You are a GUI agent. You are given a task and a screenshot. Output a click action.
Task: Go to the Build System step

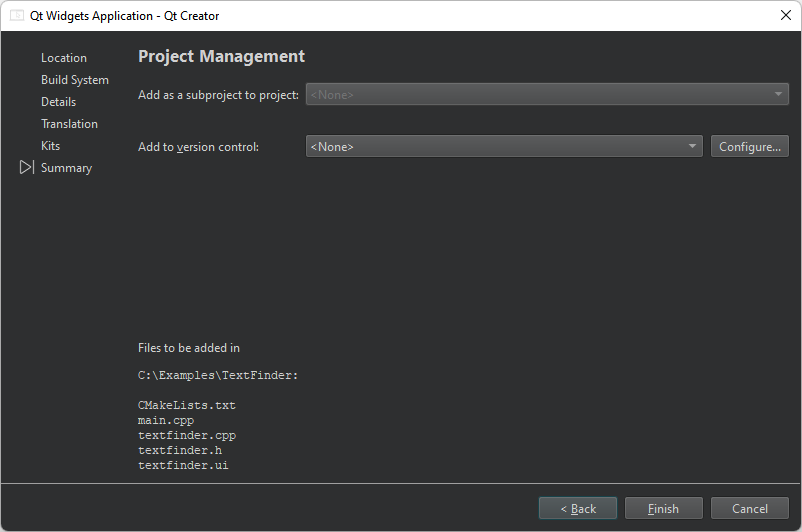pyautogui.click(x=75, y=80)
